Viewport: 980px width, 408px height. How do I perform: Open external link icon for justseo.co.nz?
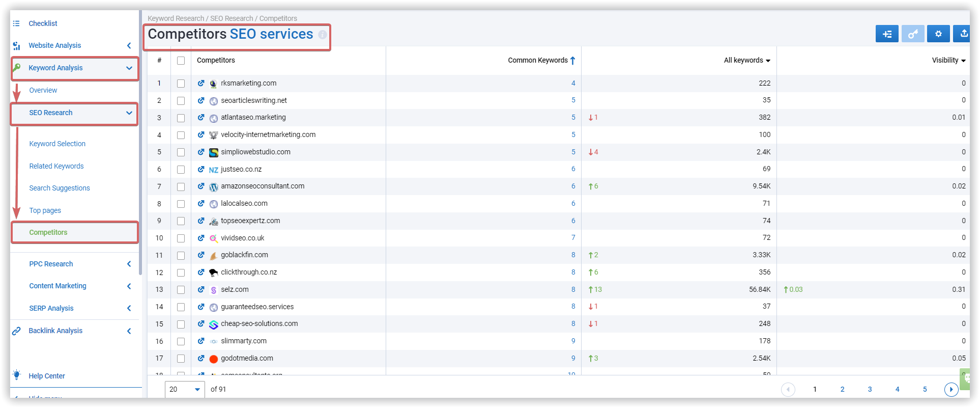pos(201,169)
